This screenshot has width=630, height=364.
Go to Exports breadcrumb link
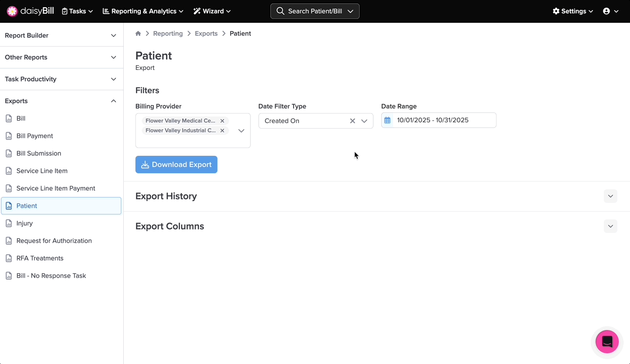coord(206,33)
